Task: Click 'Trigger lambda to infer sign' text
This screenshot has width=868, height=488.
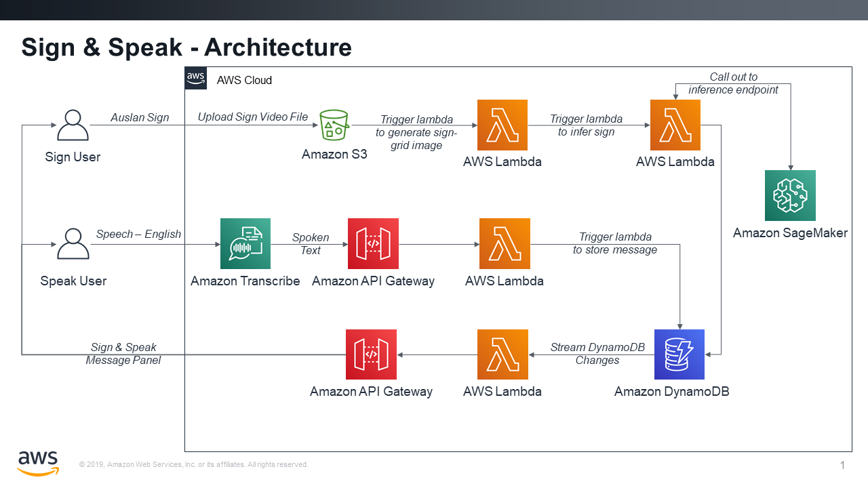Action: point(586,125)
